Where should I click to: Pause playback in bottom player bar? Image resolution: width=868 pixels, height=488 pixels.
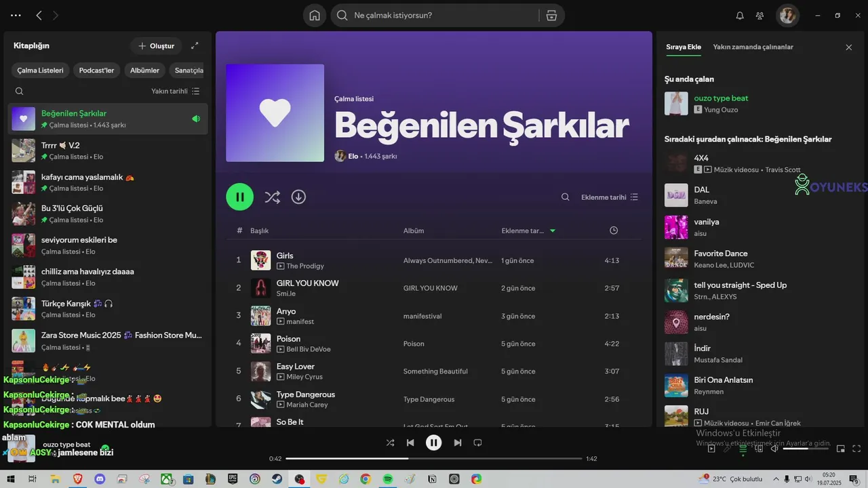click(434, 443)
